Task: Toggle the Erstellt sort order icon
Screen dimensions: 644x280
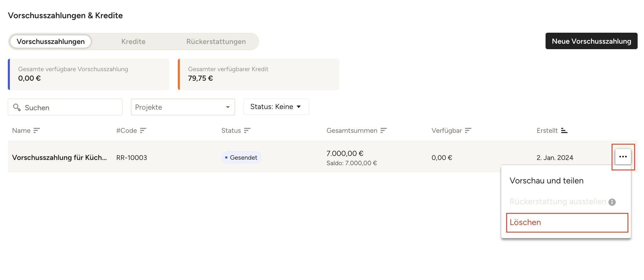Action: coord(564,131)
